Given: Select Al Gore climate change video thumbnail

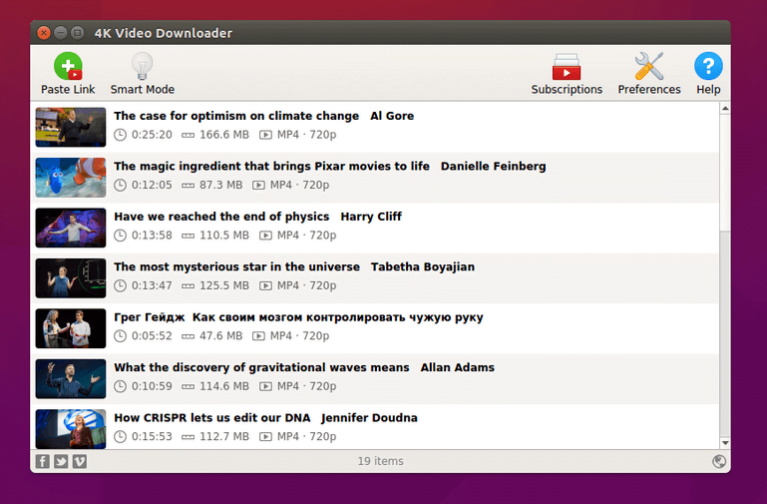Looking at the screenshot, I should pyautogui.click(x=70, y=127).
